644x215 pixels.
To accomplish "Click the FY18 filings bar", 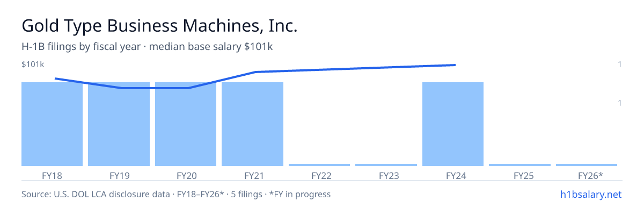I will click(x=52, y=124).
